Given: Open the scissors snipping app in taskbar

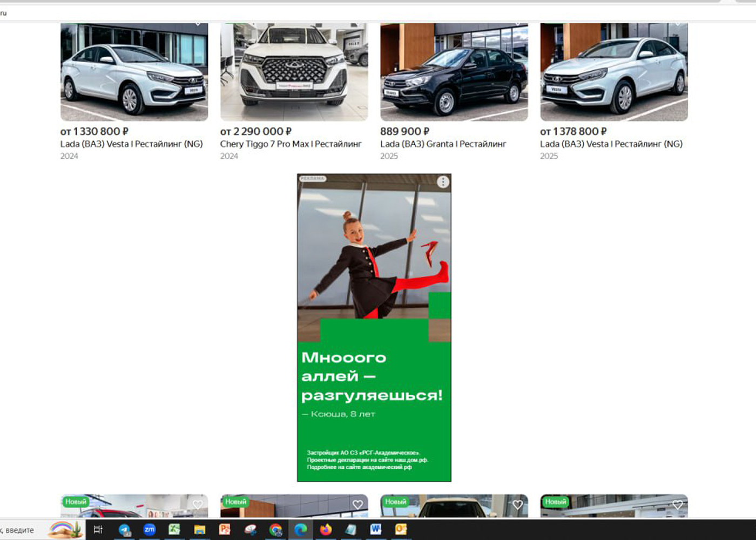Looking at the screenshot, I should click(250, 530).
